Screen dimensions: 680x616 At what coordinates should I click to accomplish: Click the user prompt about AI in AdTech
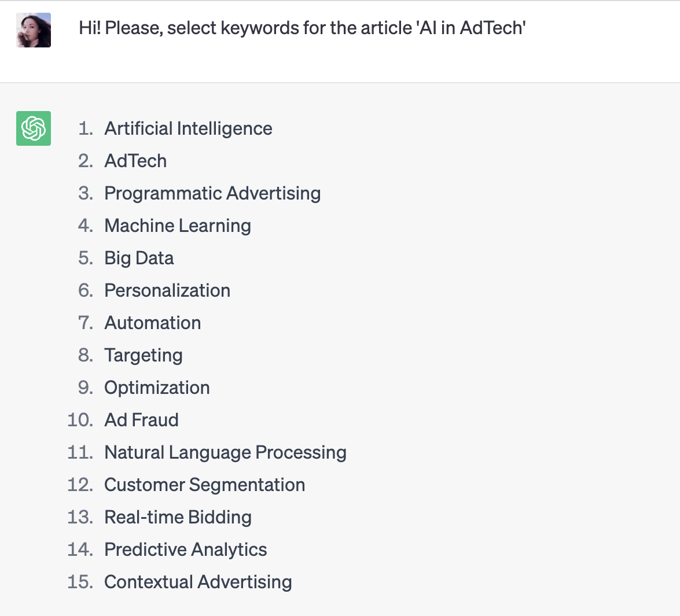coord(302,28)
